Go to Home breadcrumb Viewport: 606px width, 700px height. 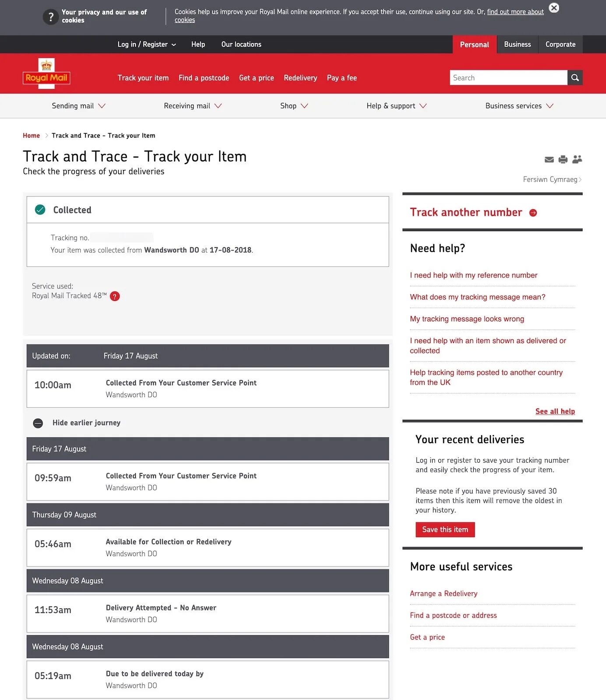coord(31,136)
